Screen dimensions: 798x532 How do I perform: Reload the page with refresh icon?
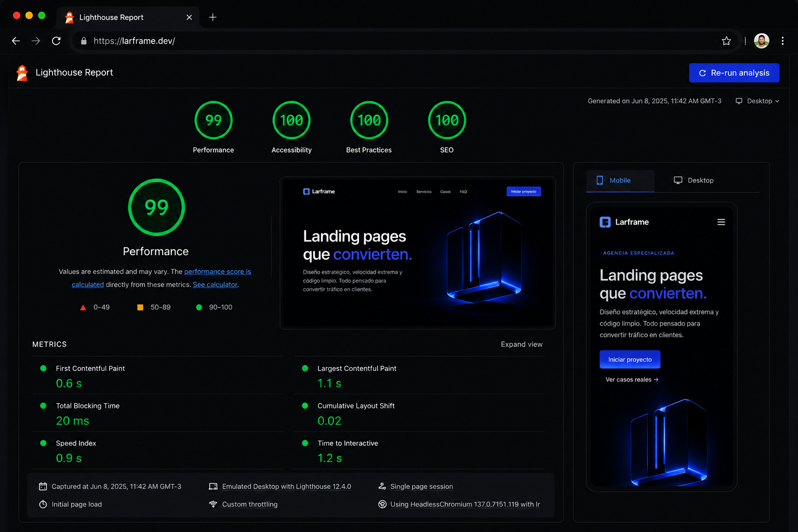click(x=56, y=41)
